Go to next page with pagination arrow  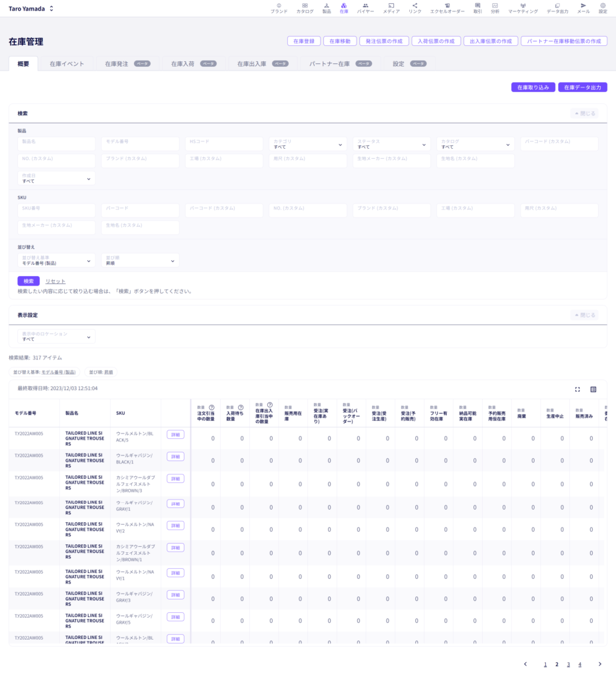point(600,664)
